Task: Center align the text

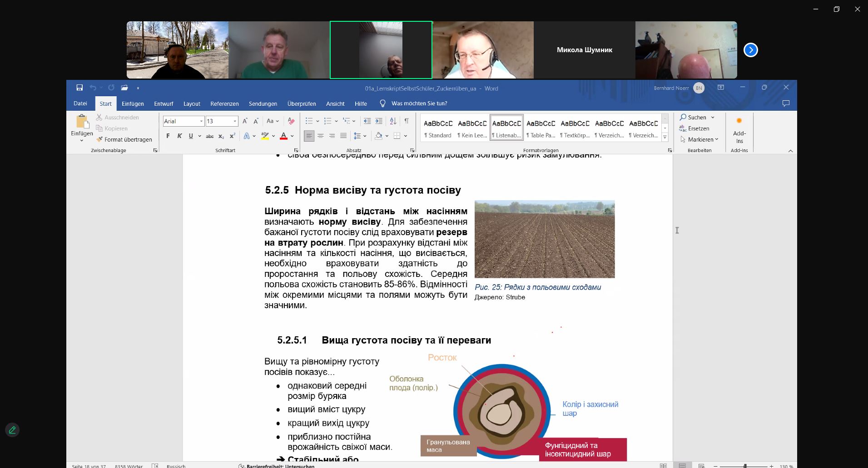Action: click(321, 136)
